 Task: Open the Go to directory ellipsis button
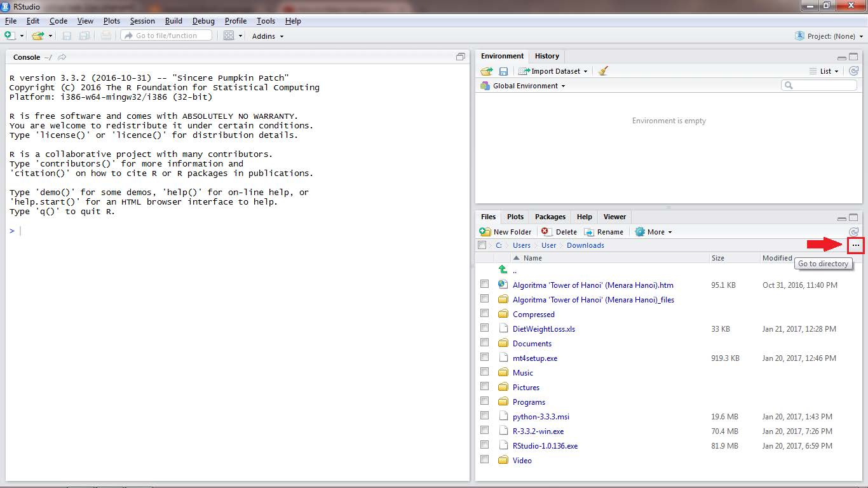click(856, 245)
